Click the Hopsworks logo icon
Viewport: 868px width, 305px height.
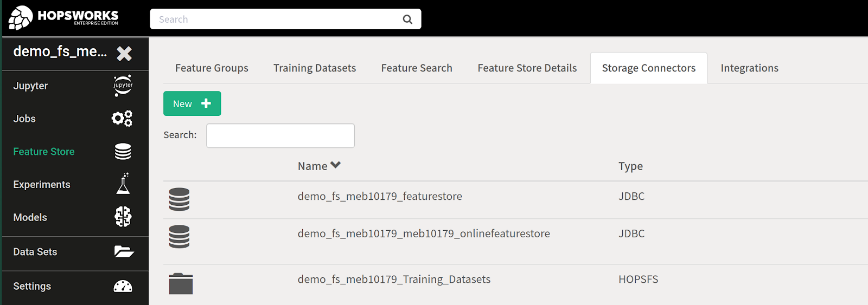21,18
